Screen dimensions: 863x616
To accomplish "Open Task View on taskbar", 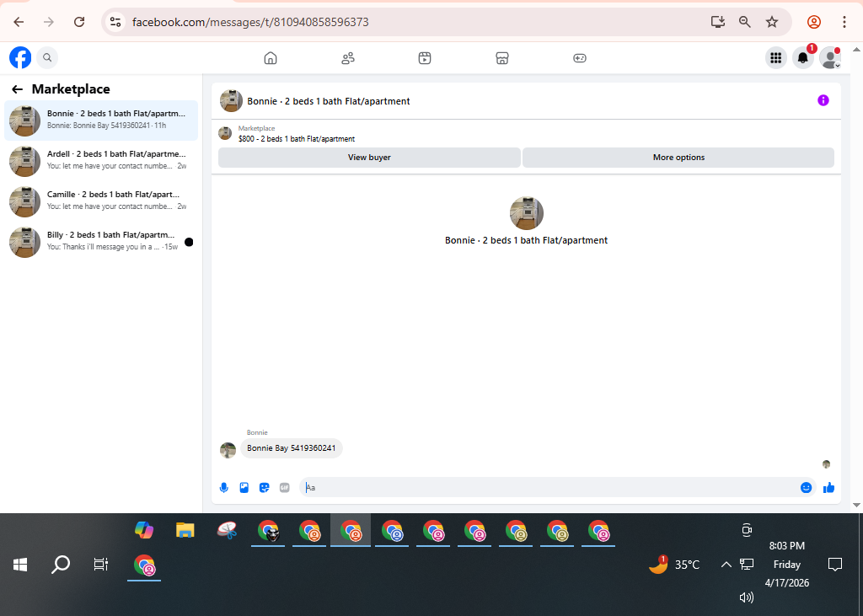I will [x=101, y=565].
